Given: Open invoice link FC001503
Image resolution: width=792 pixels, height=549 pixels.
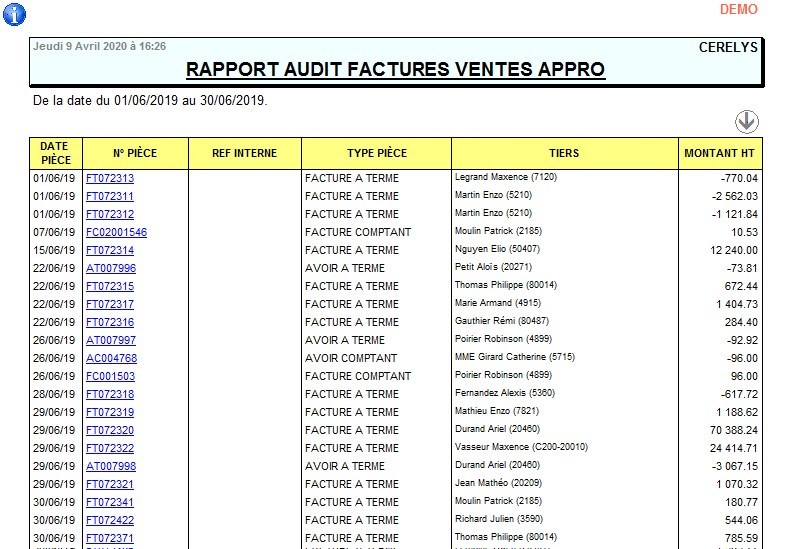Looking at the screenshot, I should [110, 376].
